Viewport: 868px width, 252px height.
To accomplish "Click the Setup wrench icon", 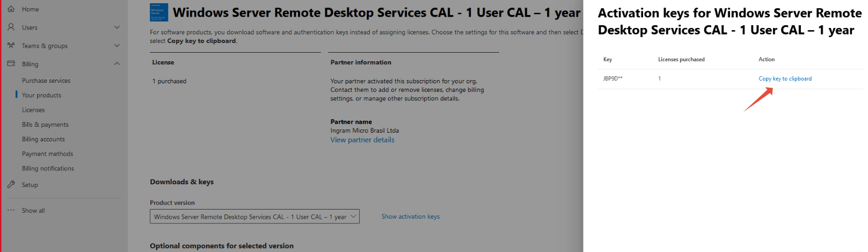I will coord(11,184).
